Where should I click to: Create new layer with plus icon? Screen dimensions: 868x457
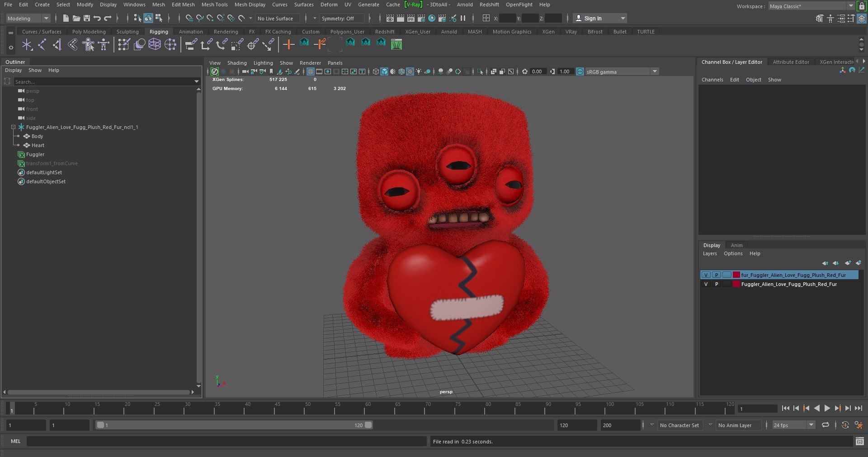point(848,263)
